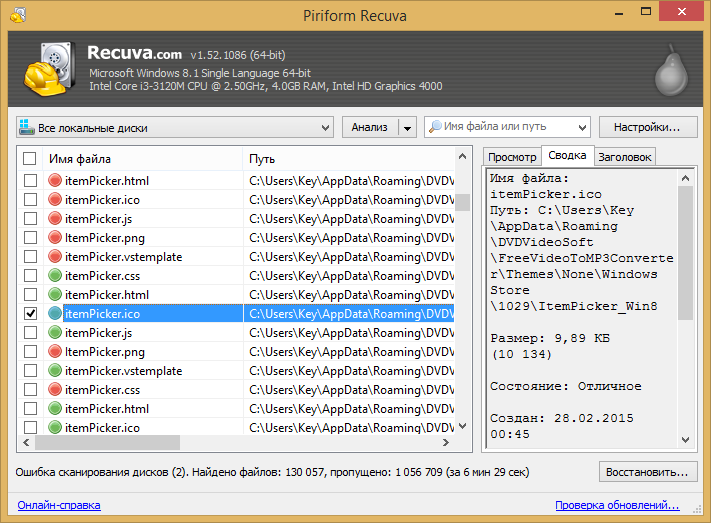Select the green itemPicker.css file name
711x523 pixels.
tap(102, 276)
